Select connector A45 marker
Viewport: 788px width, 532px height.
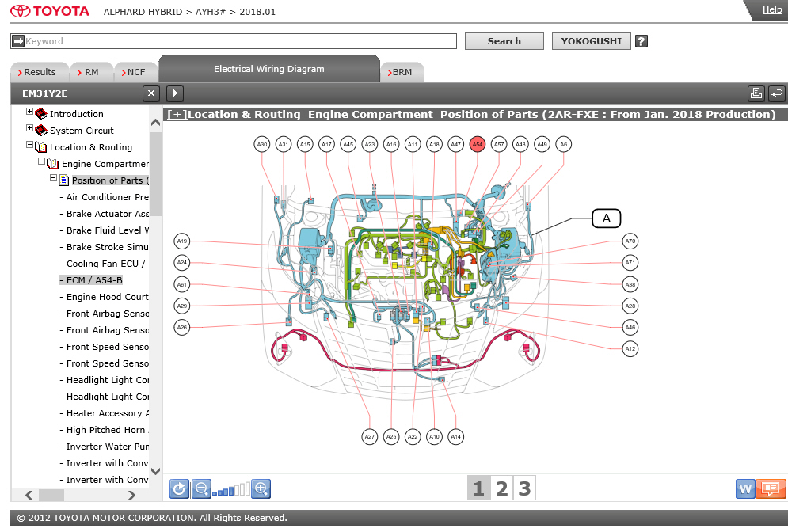[348, 145]
